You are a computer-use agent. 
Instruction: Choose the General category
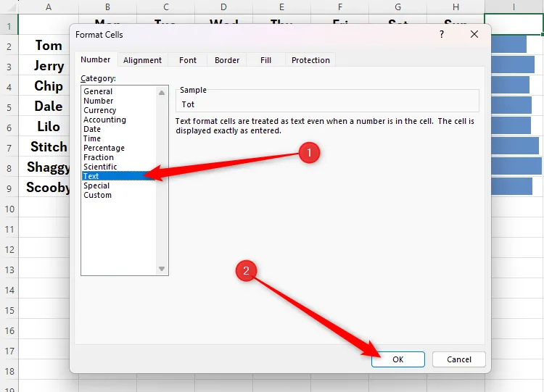click(x=98, y=91)
